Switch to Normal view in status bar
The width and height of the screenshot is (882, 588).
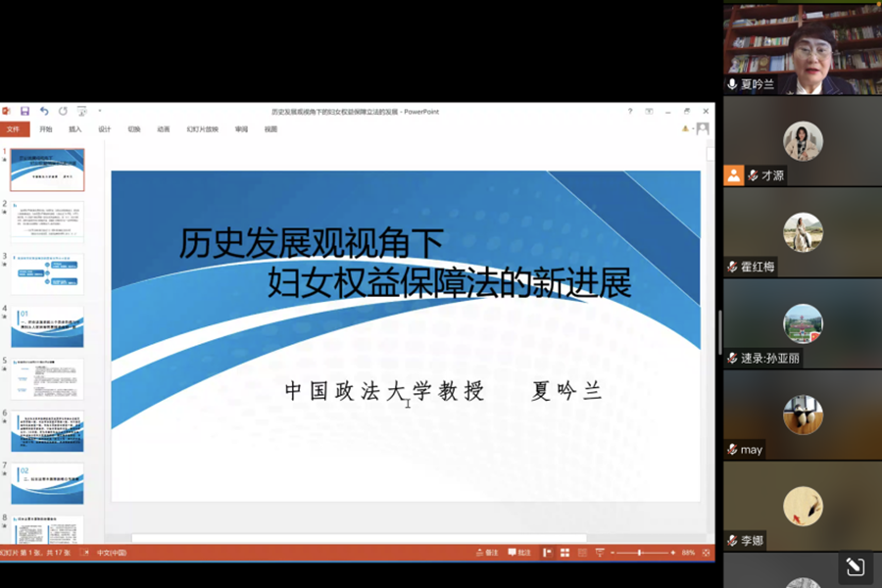(x=547, y=553)
